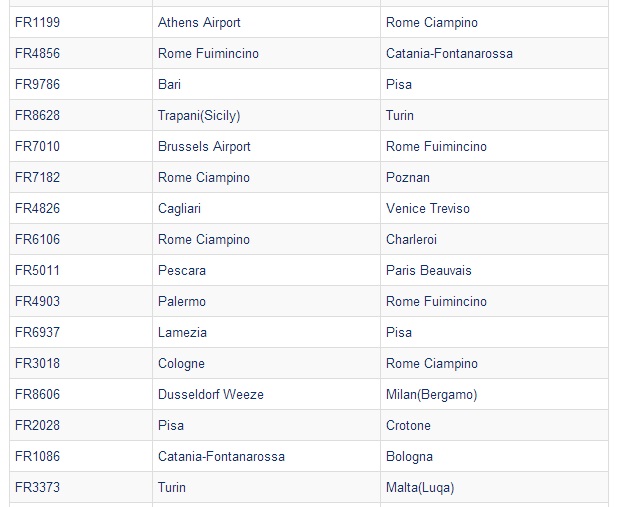617x507 pixels.
Task: Select Paris Beauvais destination
Action: point(494,270)
